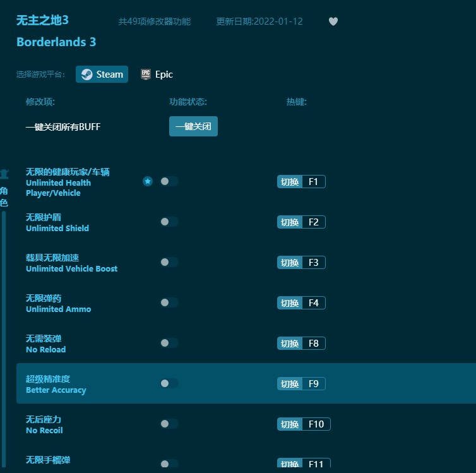
Task: Click the F4 hotkey field
Action: point(314,302)
